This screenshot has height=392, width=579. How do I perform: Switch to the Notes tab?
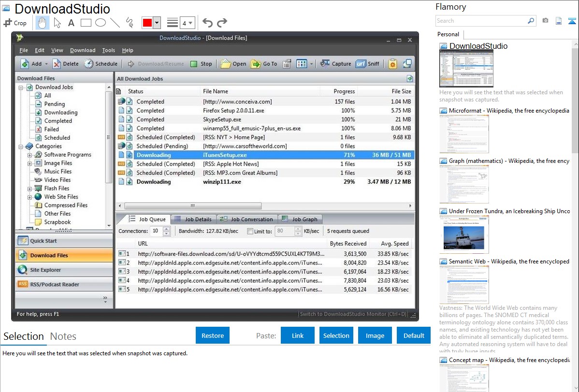tap(63, 336)
